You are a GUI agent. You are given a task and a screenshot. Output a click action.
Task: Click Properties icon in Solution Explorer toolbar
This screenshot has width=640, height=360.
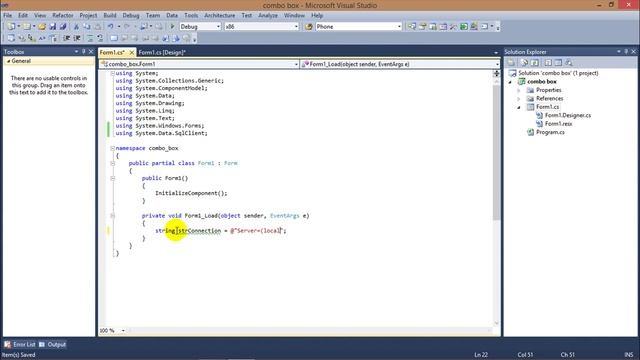(511, 62)
